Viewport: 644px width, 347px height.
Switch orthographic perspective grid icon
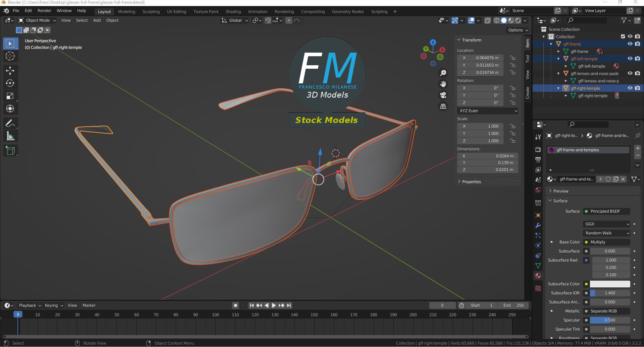tap(443, 106)
